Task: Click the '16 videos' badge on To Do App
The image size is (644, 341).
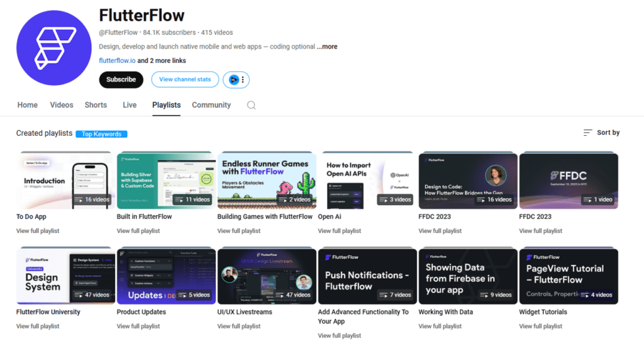Action: click(92, 199)
